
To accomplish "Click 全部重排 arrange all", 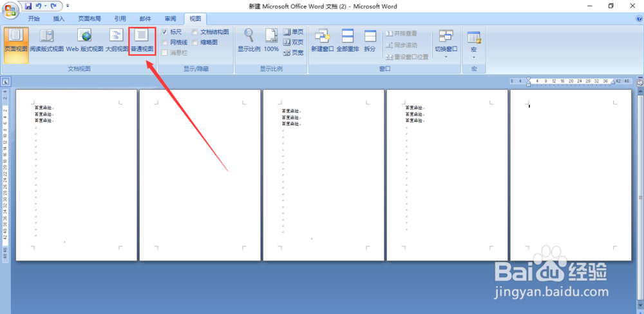I will (348, 41).
